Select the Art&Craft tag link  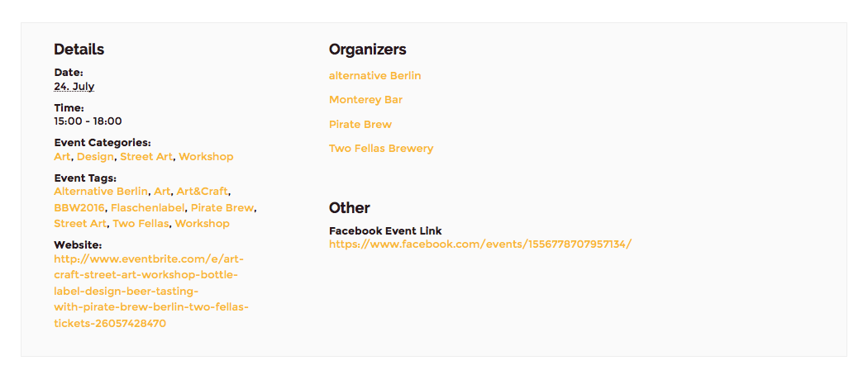pyautogui.click(x=202, y=192)
